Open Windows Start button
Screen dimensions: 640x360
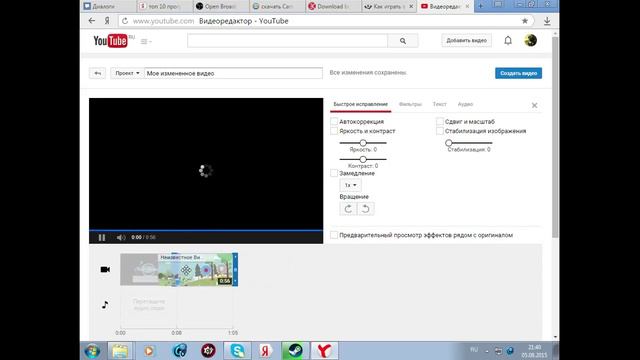click(93, 351)
